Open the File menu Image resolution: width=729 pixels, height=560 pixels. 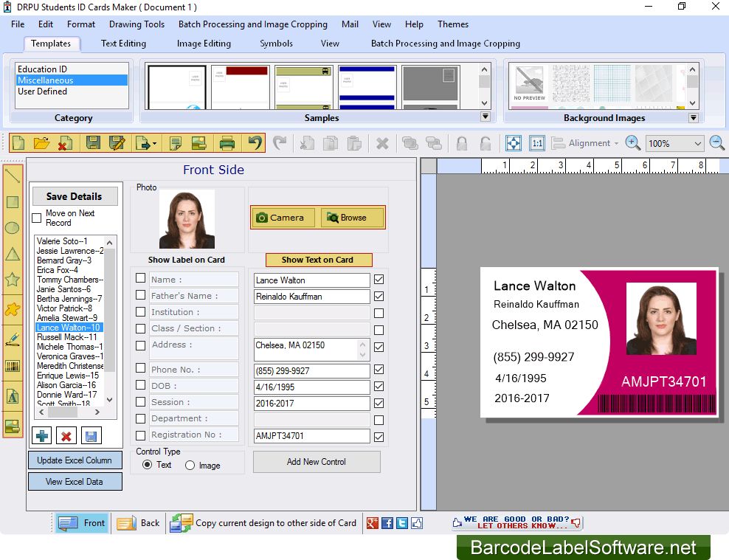click(x=18, y=24)
